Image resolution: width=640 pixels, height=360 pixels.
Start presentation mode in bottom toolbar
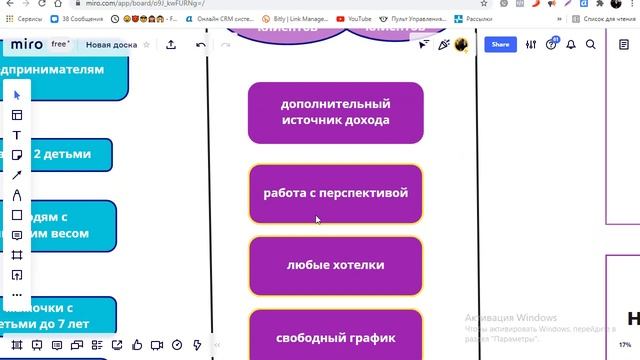point(37,345)
